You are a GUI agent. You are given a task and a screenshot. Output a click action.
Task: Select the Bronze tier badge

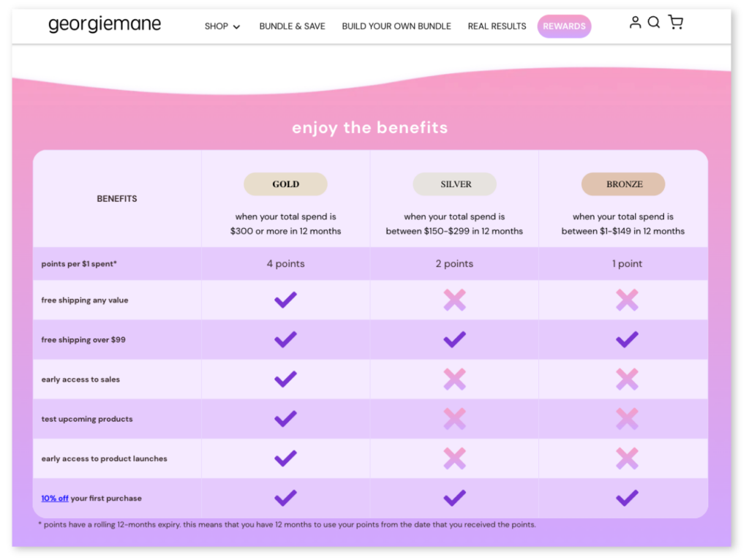[x=623, y=184]
